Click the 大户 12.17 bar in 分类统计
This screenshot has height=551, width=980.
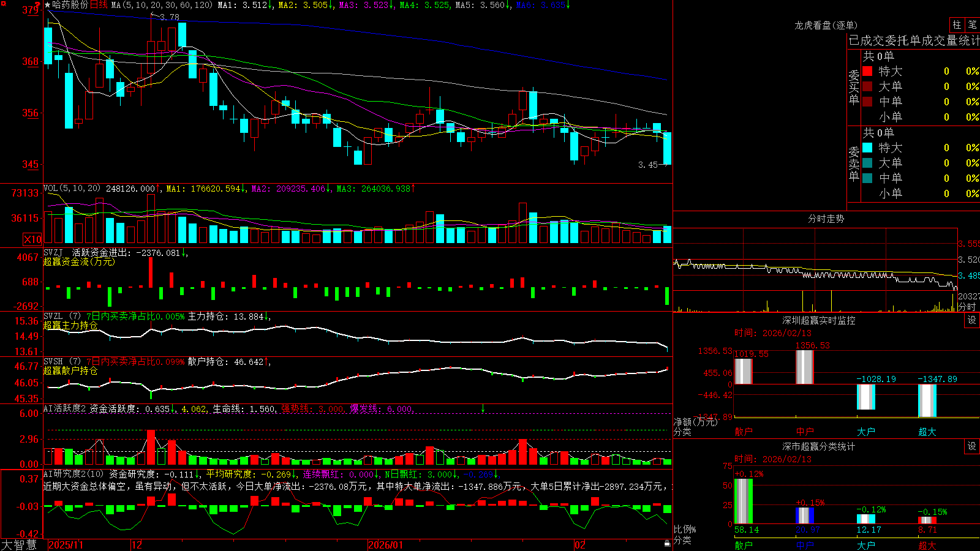pyautogui.click(x=866, y=519)
